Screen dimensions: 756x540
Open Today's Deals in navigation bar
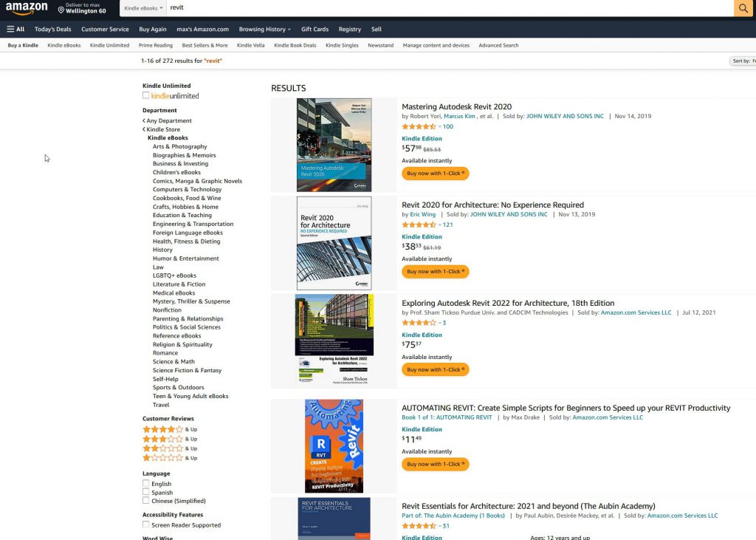52,30
